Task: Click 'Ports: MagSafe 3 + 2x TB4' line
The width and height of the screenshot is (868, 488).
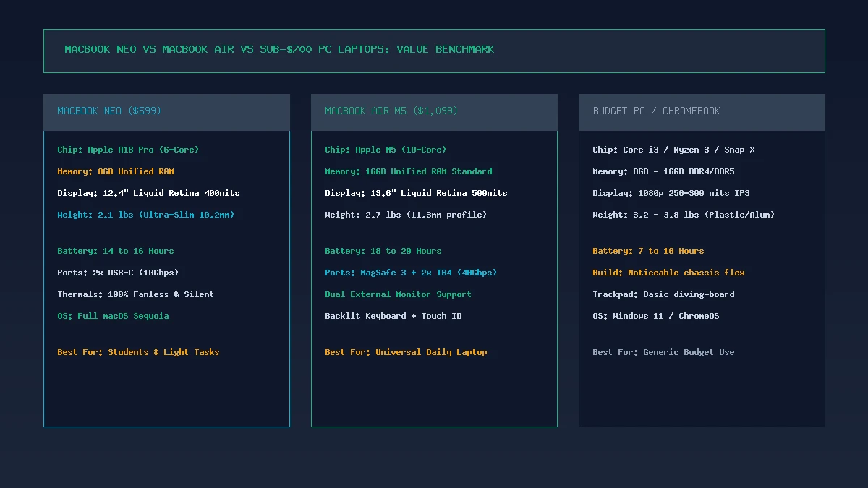Action: 411,273
